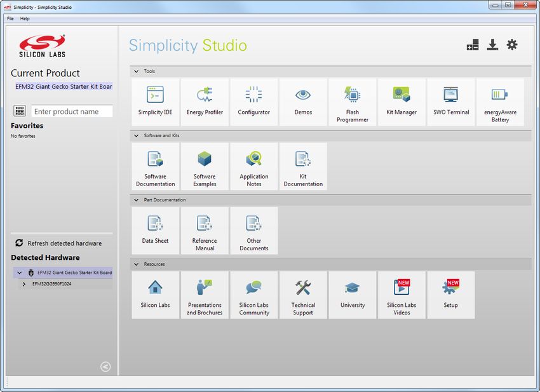Open settings via the gear icon
The width and height of the screenshot is (540, 392).
pyautogui.click(x=512, y=44)
